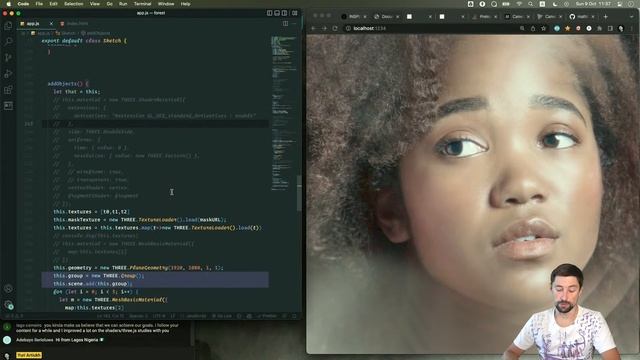Open the zoom magnifier in address bar
This screenshot has width=640, height=360.
pos(522,28)
